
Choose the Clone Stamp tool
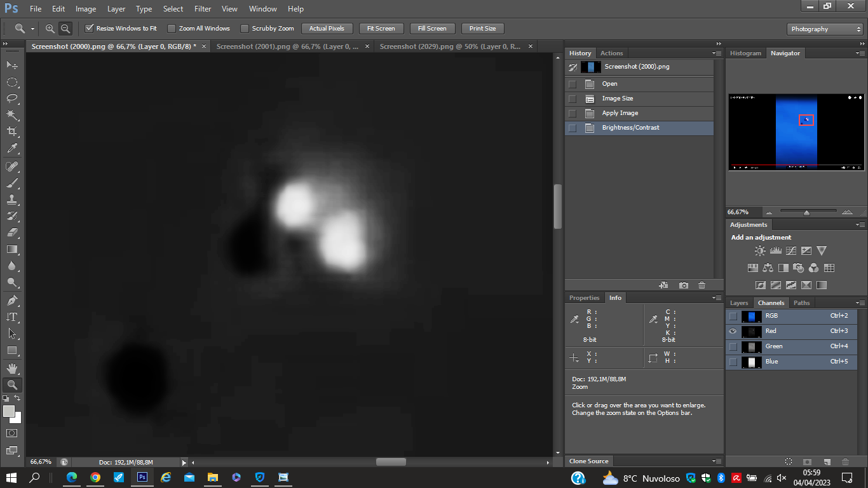12,200
